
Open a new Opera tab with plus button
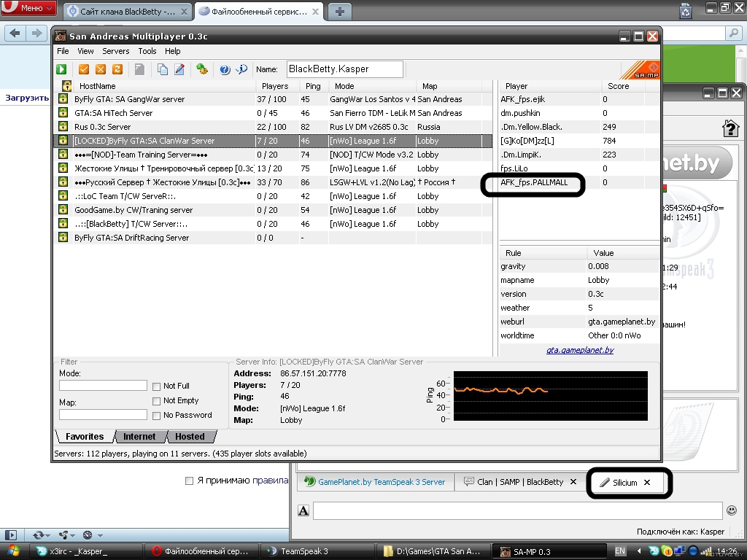[x=340, y=12]
